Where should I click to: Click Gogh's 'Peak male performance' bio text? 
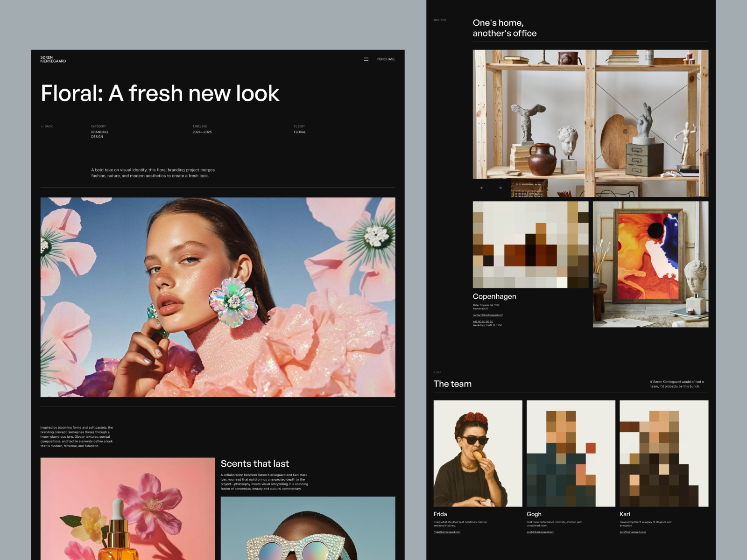coord(554,524)
